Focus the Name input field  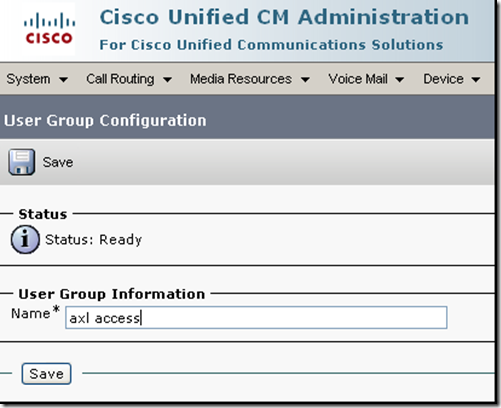[256, 318]
